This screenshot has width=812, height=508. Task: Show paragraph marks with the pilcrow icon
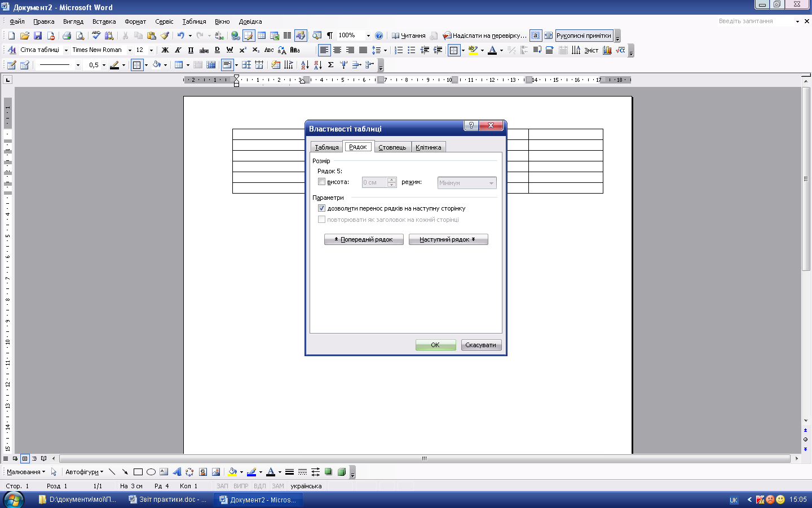click(x=330, y=36)
